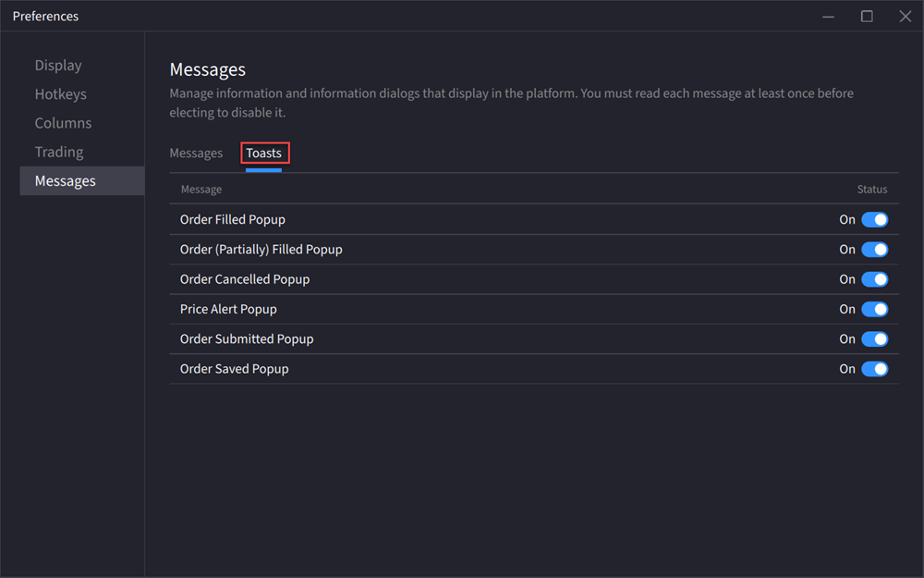
Task: Click the Status column header
Action: coord(871,190)
